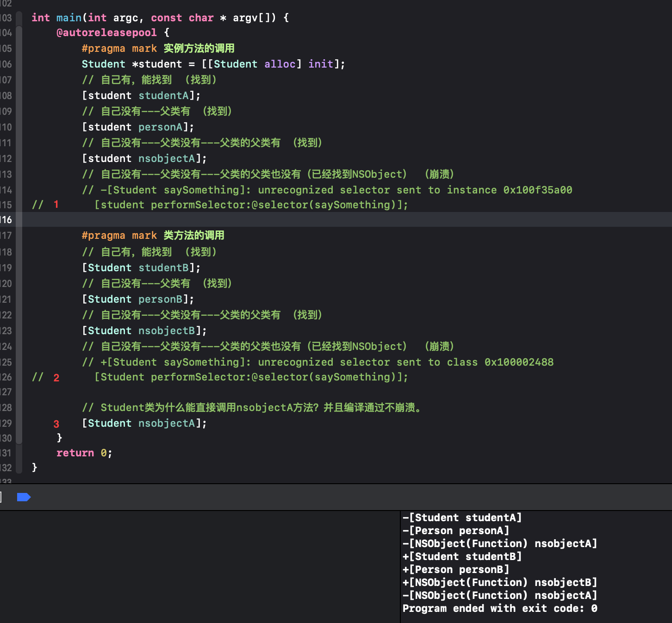This screenshot has height=623, width=672.
Task: Click the '@autoreleasepool {' line
Action: (x=113, y=32)
